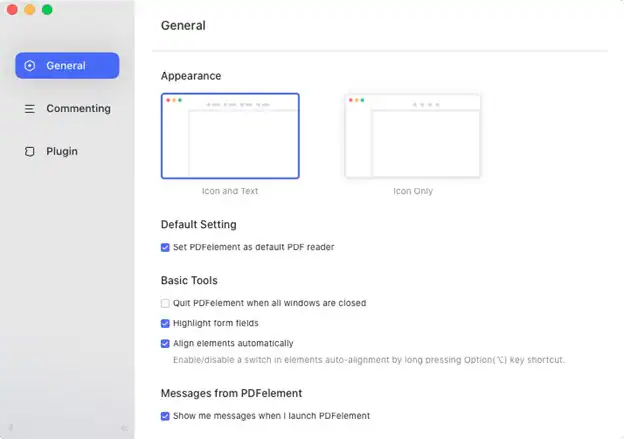The height and width of the screenshot is (439, 624).
Task: Minimize the window using the yellow button
Action: 30,10
